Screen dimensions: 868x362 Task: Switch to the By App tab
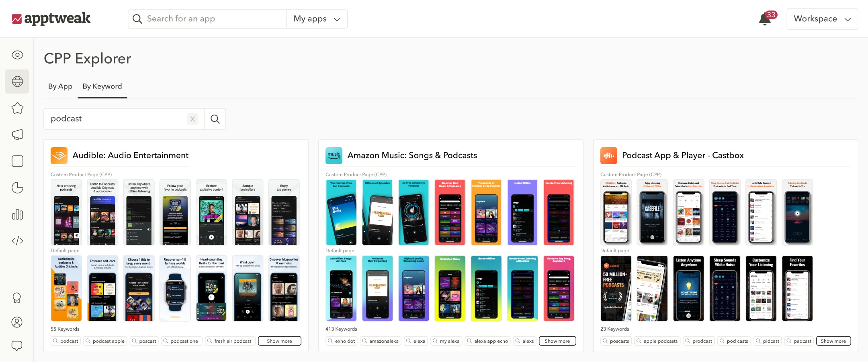tap(60, 86)
